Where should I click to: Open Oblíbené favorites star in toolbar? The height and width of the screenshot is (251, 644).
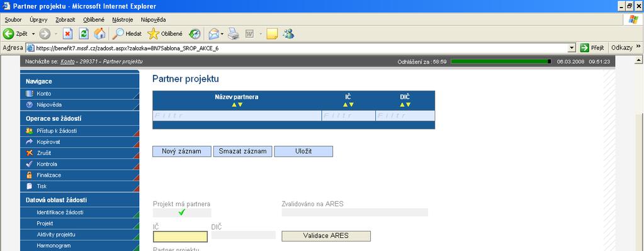(165, 33)
